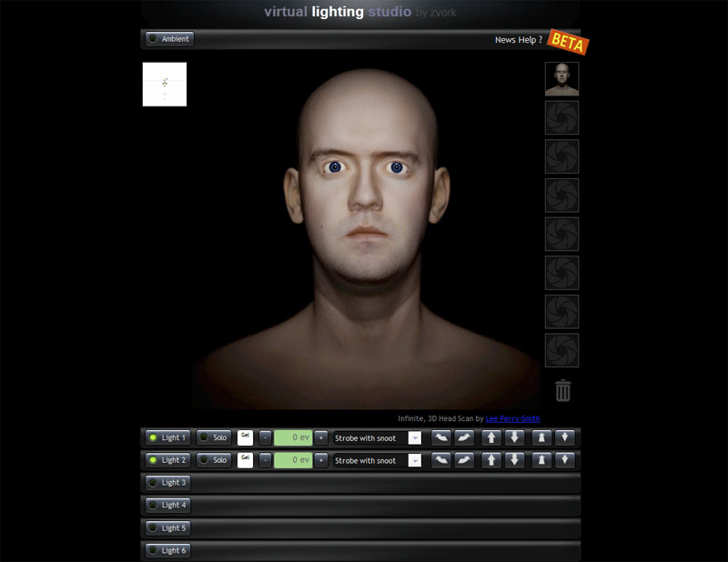Enable Solo for Light 2

215,460
